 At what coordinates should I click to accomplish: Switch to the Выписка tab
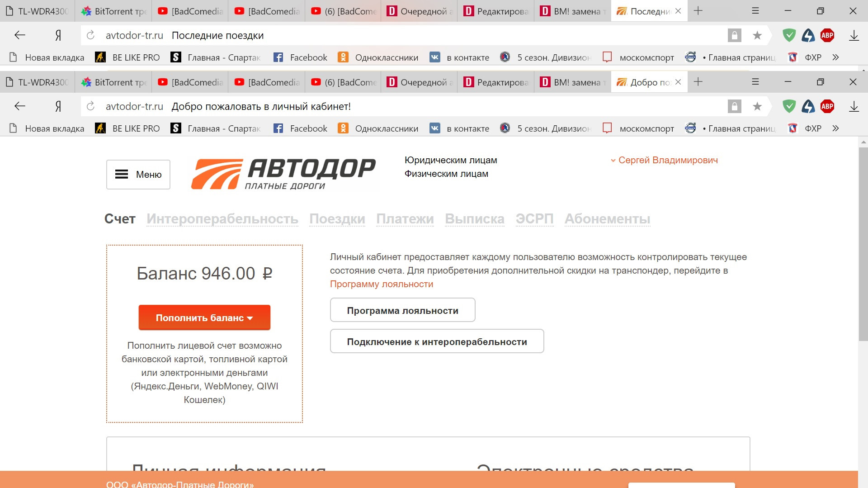[475, 219]
